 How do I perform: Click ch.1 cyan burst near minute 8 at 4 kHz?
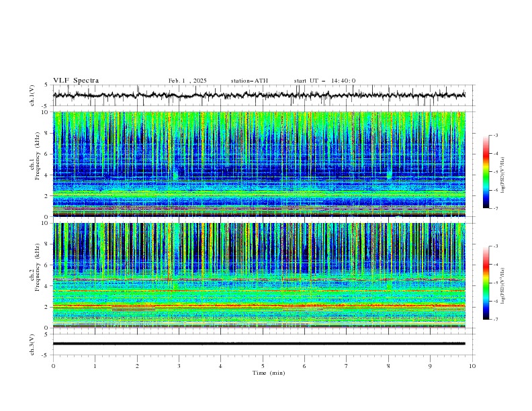[x=389, y=175]
